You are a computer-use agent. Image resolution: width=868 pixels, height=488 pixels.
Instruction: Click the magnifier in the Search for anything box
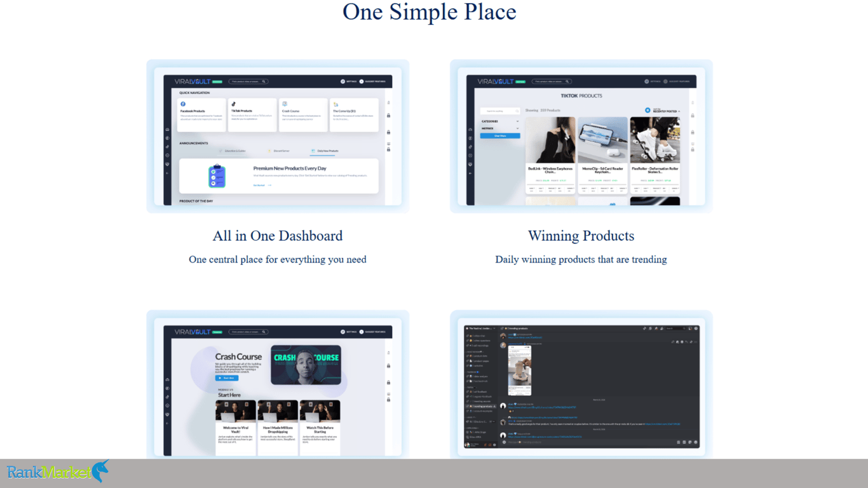517,111
